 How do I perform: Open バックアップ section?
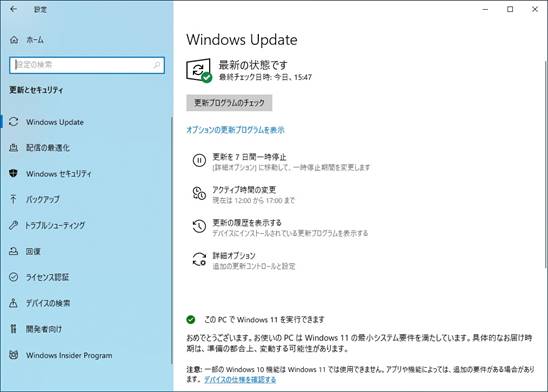[43, 199]
